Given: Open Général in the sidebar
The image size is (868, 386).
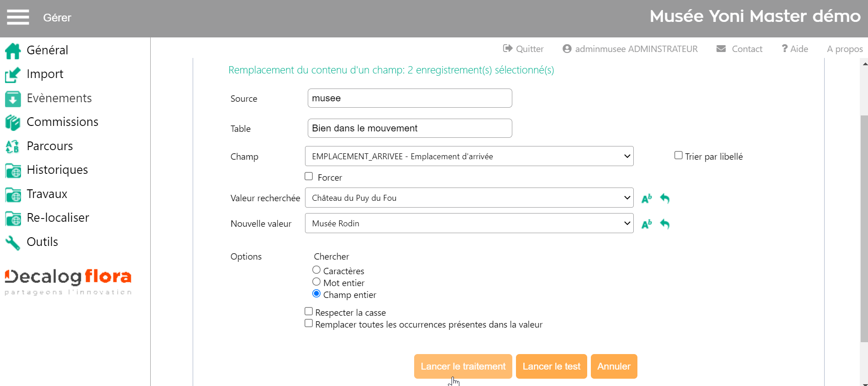Looking at the screenshot, I should pos(47,50).
